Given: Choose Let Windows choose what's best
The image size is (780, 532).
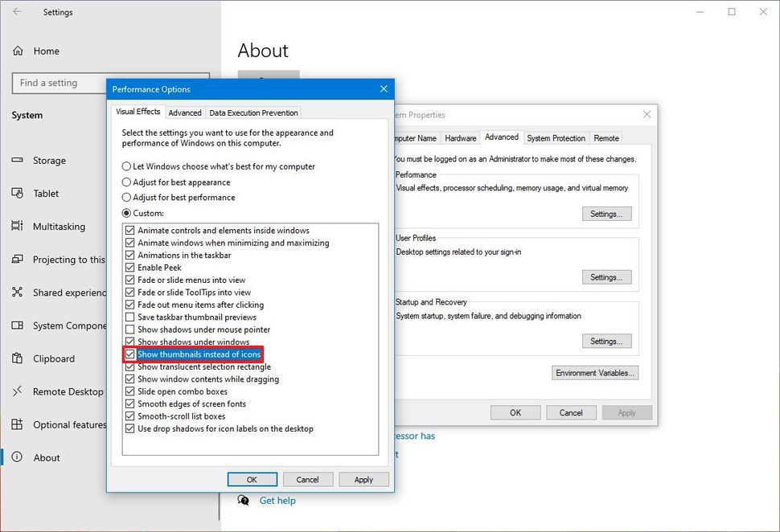Looking at the screenshot, I should (x=126, y=166).
